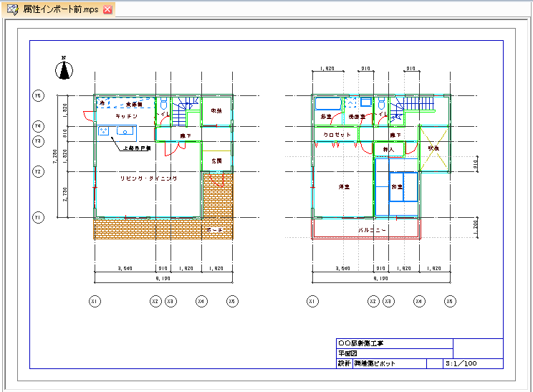Pick the X5 axis bubble below the first-floor plan
This screenshot has width=533, height=392.
point(232,301)
